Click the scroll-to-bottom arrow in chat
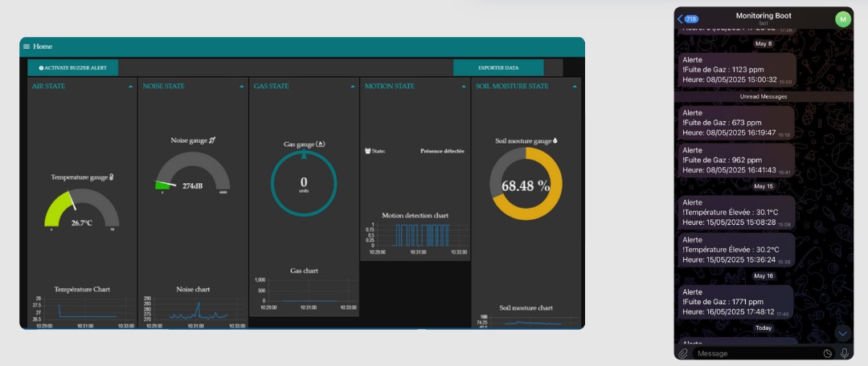This screenshot has width=868, height=366. [842, 333]
